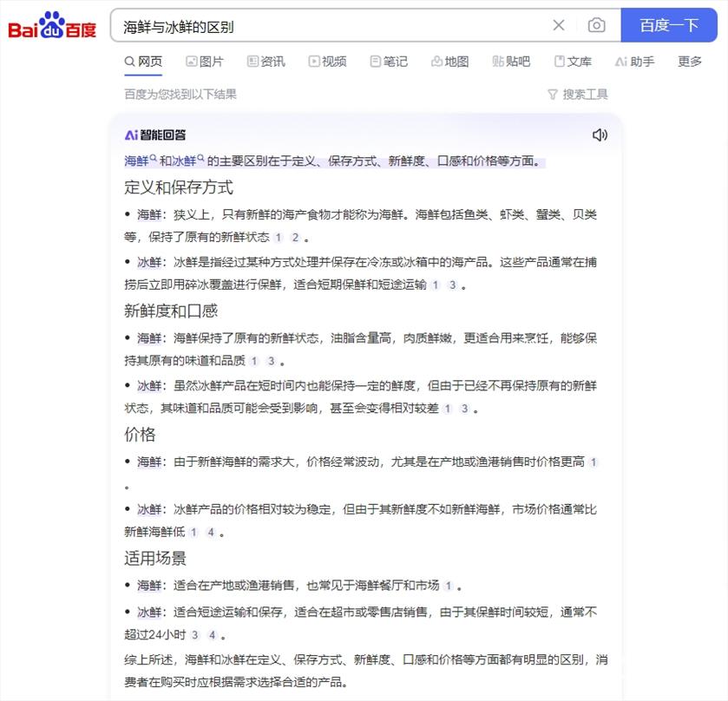Click search icon next to 冰鲜 keyword
Viewport: 728px width, 701px height.
click(x=201, y=159)
